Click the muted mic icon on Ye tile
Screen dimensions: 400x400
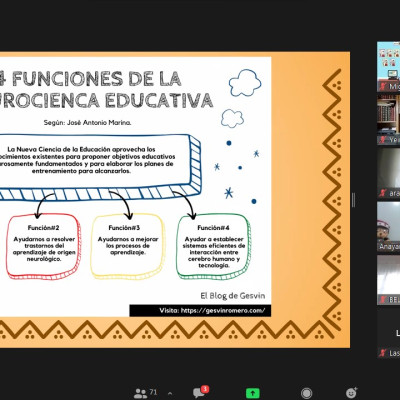(383, 140)
